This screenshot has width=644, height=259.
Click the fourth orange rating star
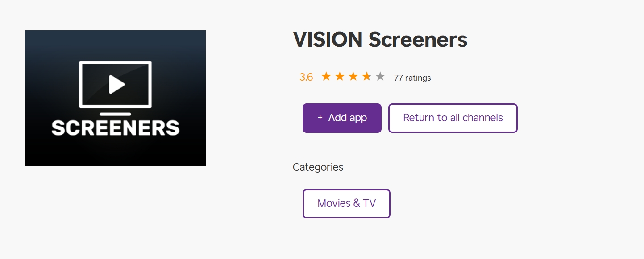tap(366, 77)
